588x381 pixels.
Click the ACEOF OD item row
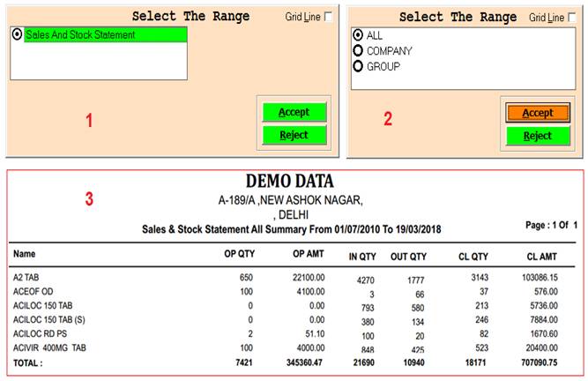[33, 291]
